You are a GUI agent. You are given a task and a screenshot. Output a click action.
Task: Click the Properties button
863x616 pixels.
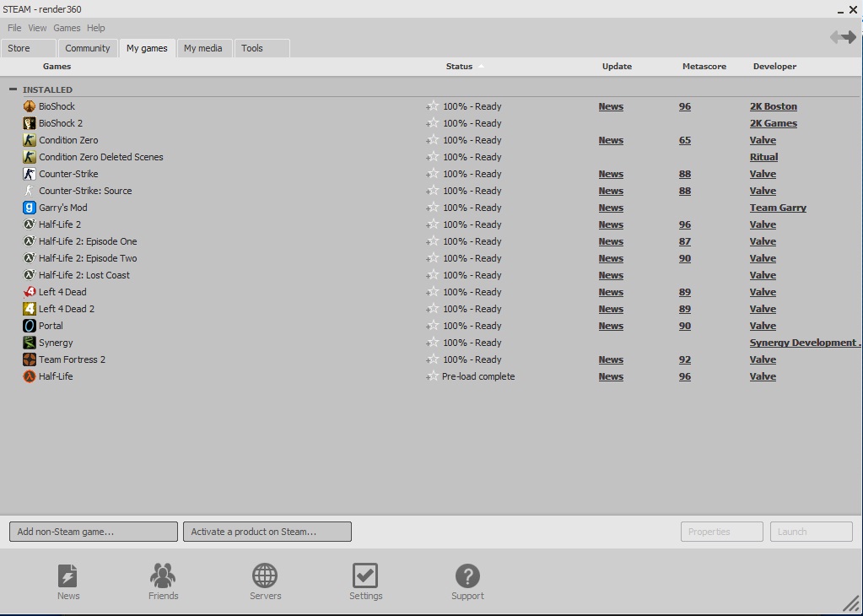[x=721, y=532]
